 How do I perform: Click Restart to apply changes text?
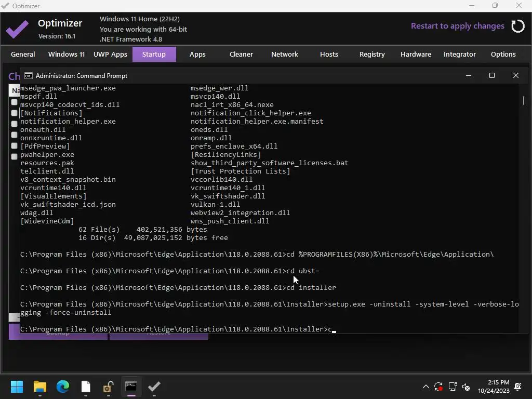tap(457, 26)
